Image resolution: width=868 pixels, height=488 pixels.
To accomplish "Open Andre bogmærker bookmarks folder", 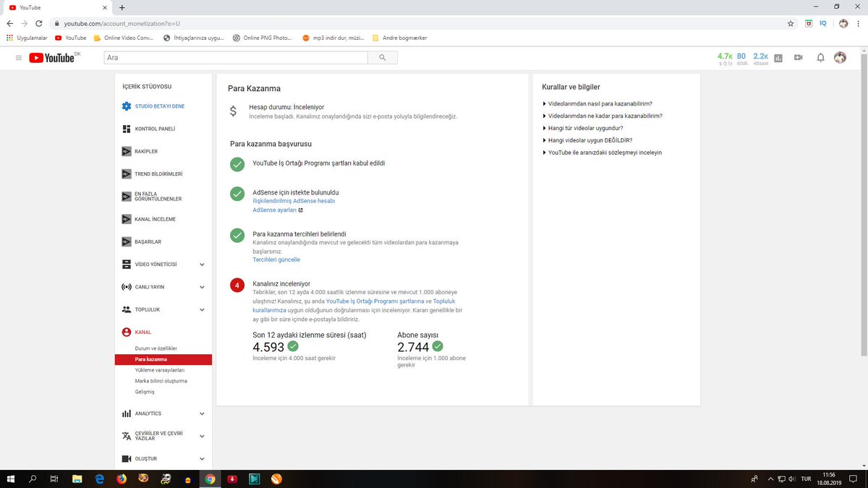I will pos(399,38).
